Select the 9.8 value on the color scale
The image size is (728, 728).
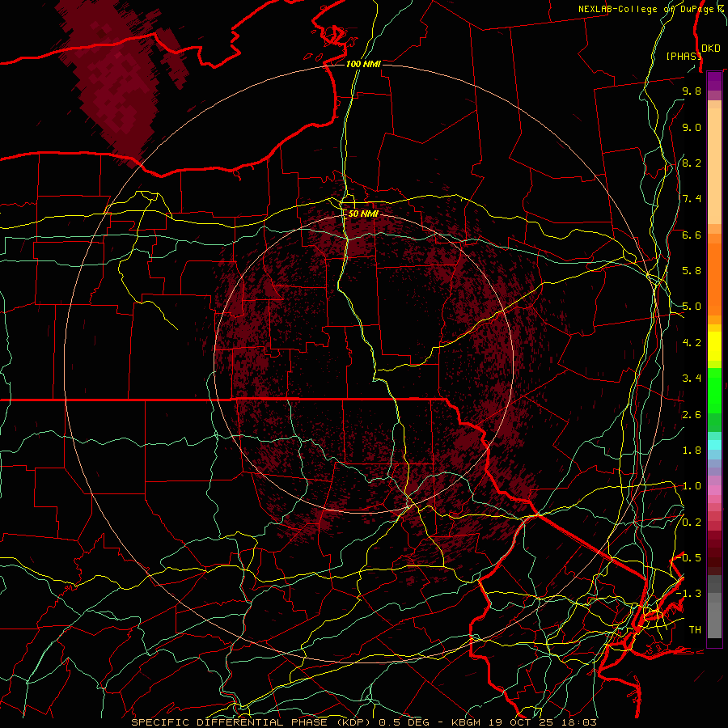[692, 91]
